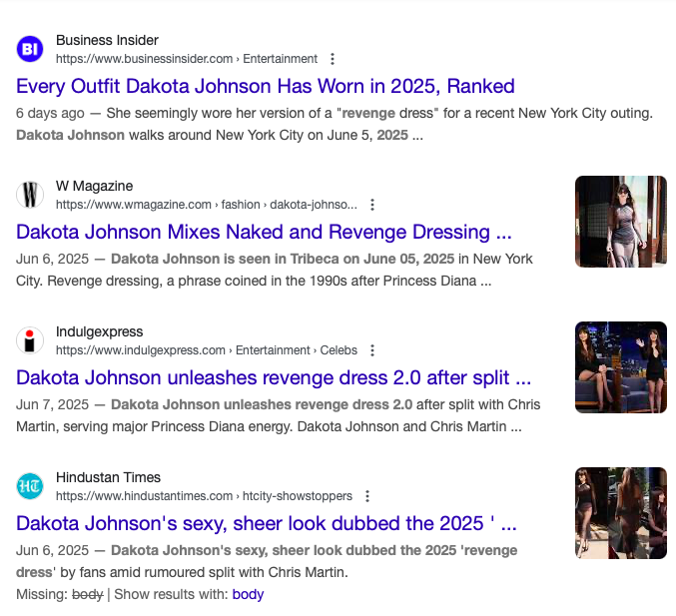Screen dimensions: 676x616
Task: Click 'Martin, serving major Princess Diana energy' snippet line
Action: (269, 426)
